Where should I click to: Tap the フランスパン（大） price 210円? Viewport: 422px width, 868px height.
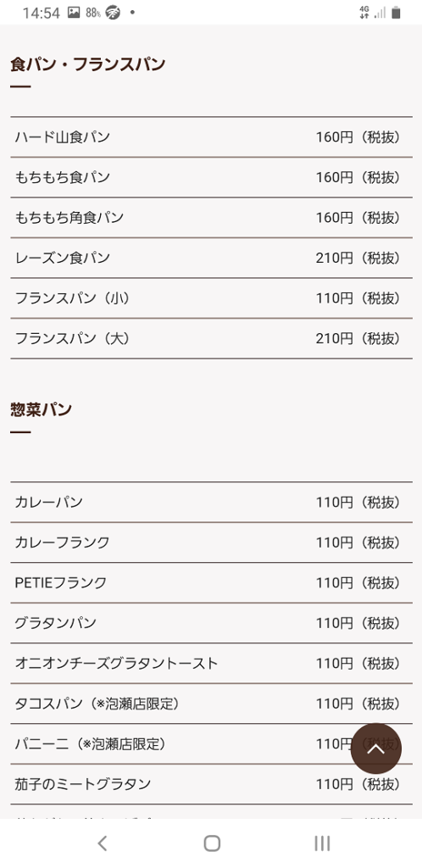pos(334,338)
